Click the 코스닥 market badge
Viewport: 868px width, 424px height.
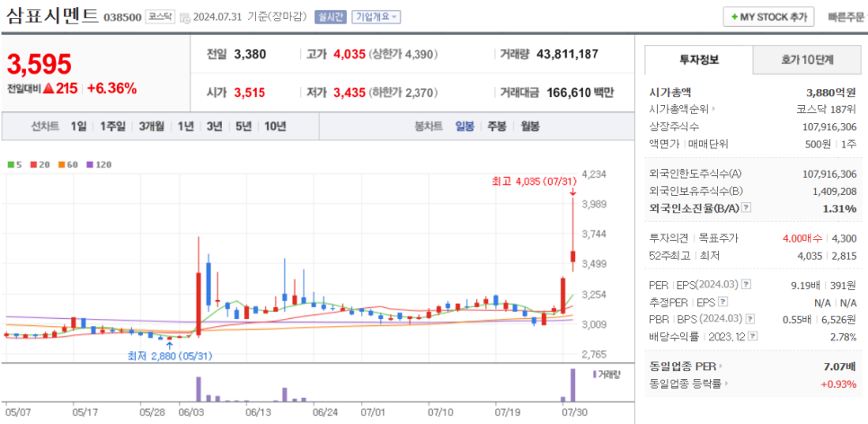click(160, 17)
